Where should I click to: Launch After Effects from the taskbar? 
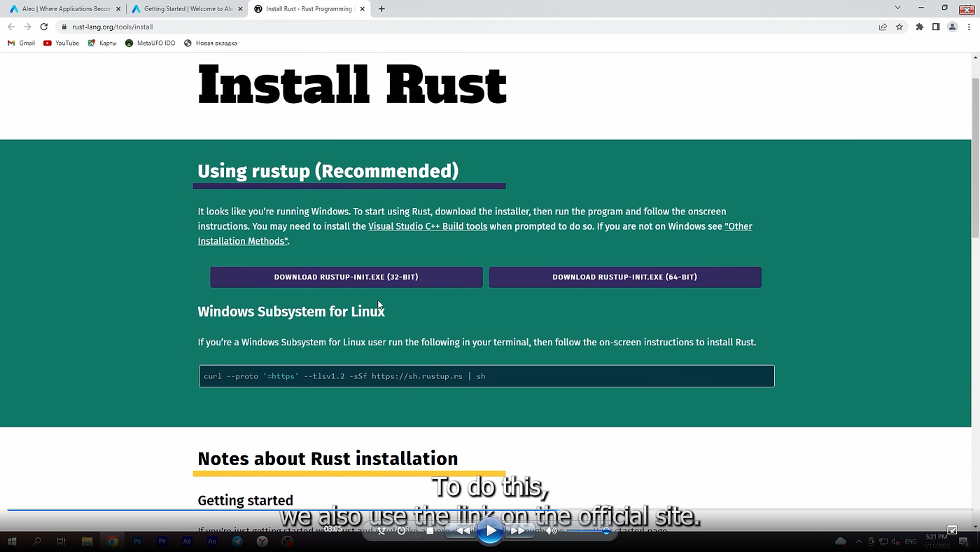click(187, 541)
